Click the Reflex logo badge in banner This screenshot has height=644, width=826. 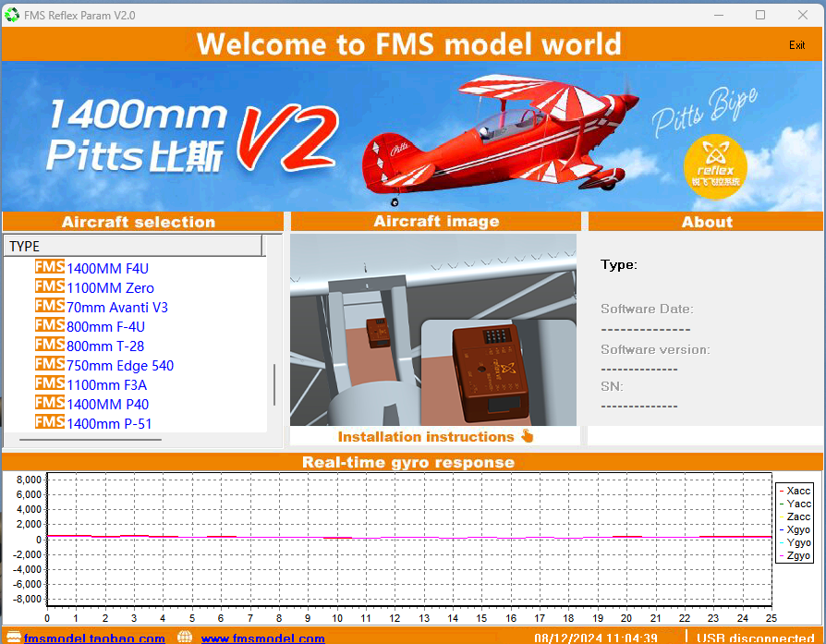(714, 164)
